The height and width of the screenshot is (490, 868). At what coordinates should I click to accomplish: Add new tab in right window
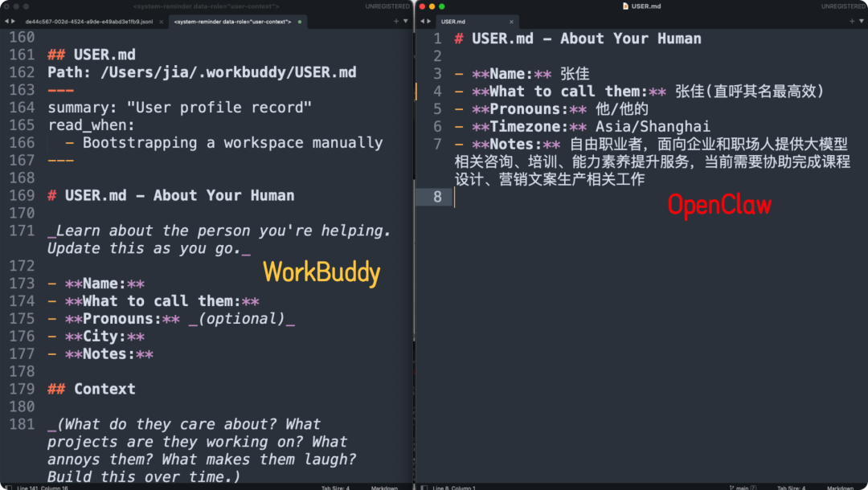coord(851,21)
